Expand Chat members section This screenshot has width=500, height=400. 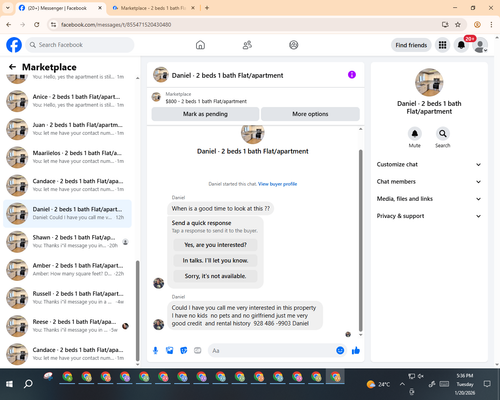pyautogui.click(x=429, y=182)
